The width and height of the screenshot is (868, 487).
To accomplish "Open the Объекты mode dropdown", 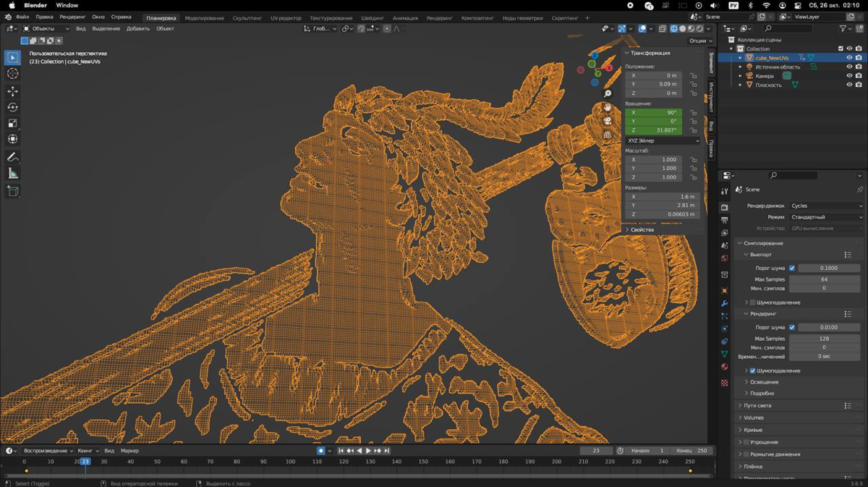I will click(46, 29).
